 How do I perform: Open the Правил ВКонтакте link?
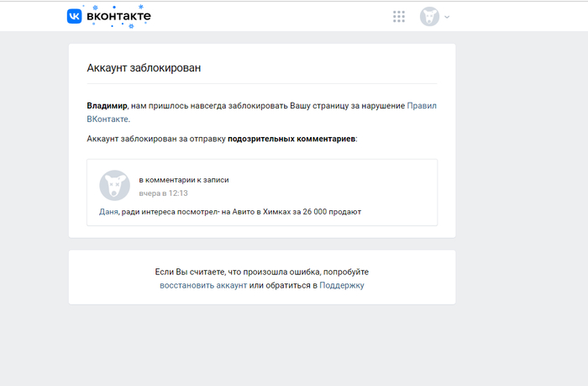pos(422,106)
